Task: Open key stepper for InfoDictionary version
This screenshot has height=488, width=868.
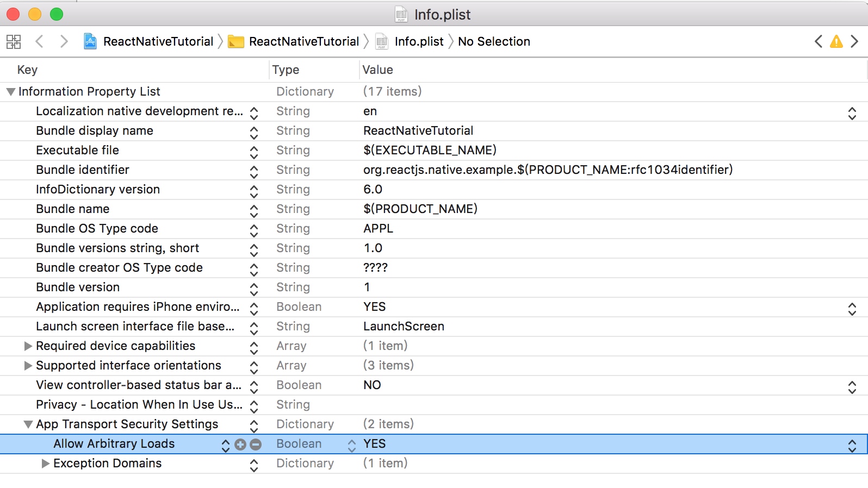Action: [x=254, y=191]
